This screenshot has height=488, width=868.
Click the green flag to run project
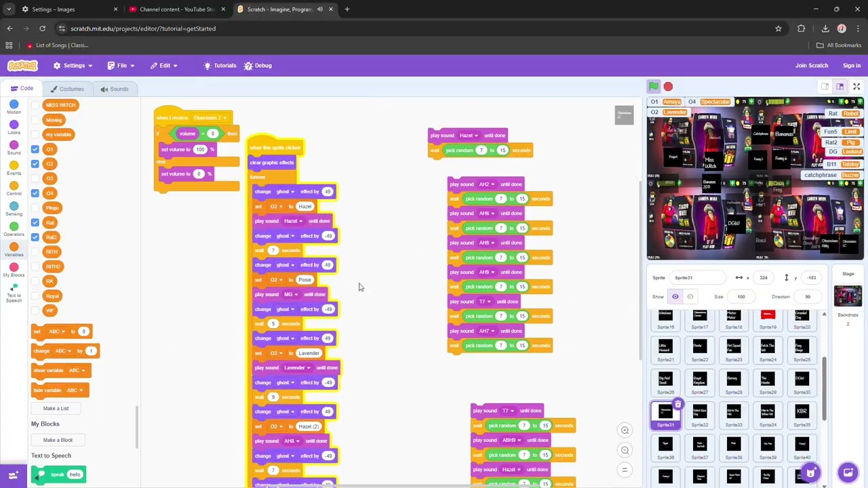pyautogui.click(x=653, y=87)
